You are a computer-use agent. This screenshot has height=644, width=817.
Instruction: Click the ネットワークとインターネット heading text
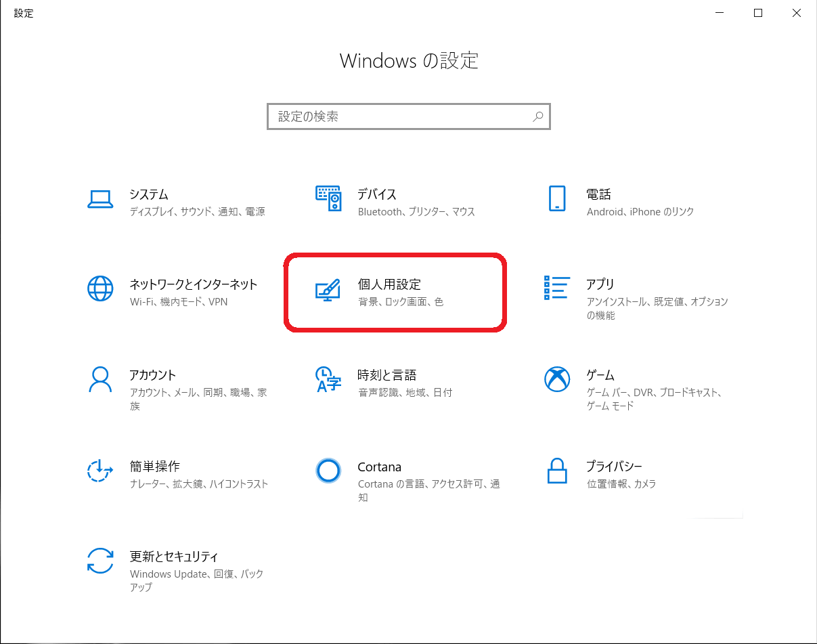(194, 284)
